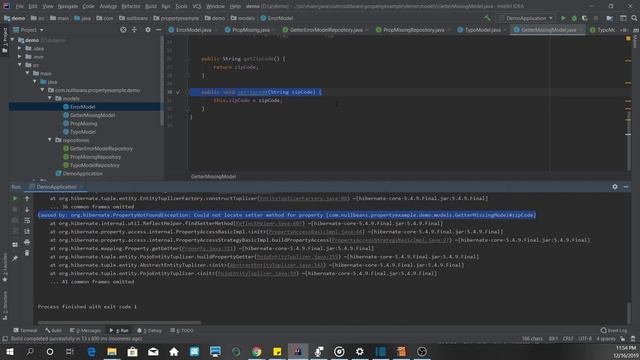Open the Build tool window button
640x360 pixels.
point(53,330)
